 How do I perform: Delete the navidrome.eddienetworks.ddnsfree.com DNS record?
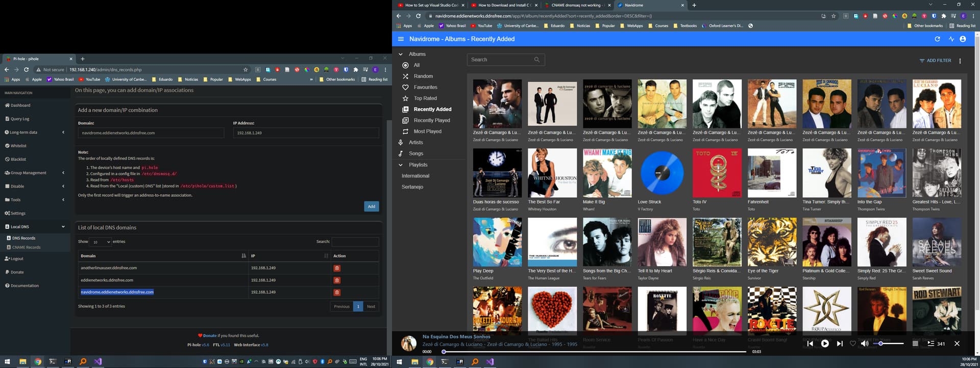337,292
